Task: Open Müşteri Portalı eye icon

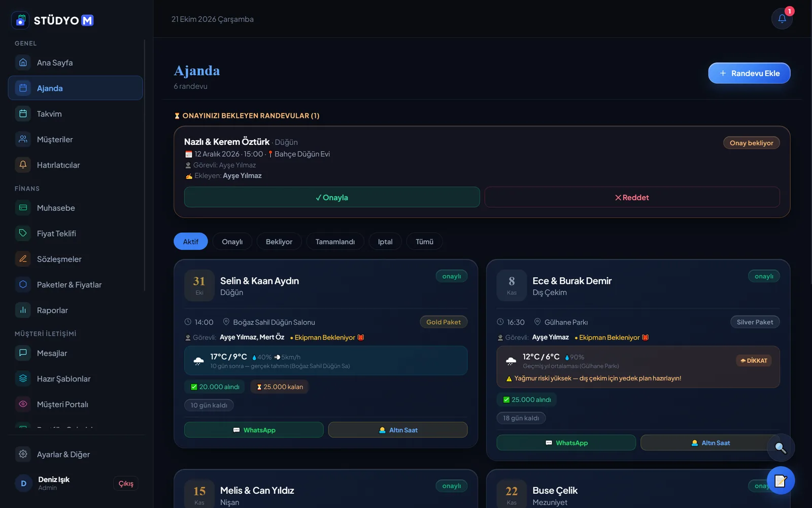Action: [23, 404]
